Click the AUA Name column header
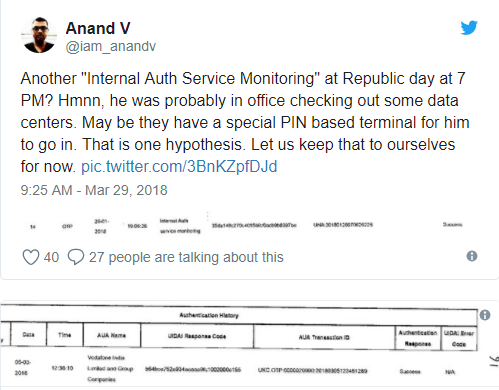This screenshot has height=390, width=499. coord(111,335)
